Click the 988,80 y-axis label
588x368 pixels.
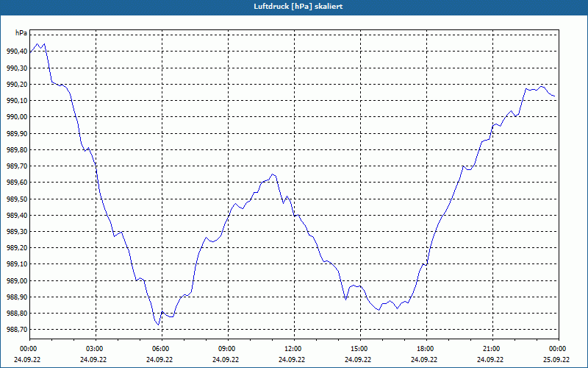point(17,314)
